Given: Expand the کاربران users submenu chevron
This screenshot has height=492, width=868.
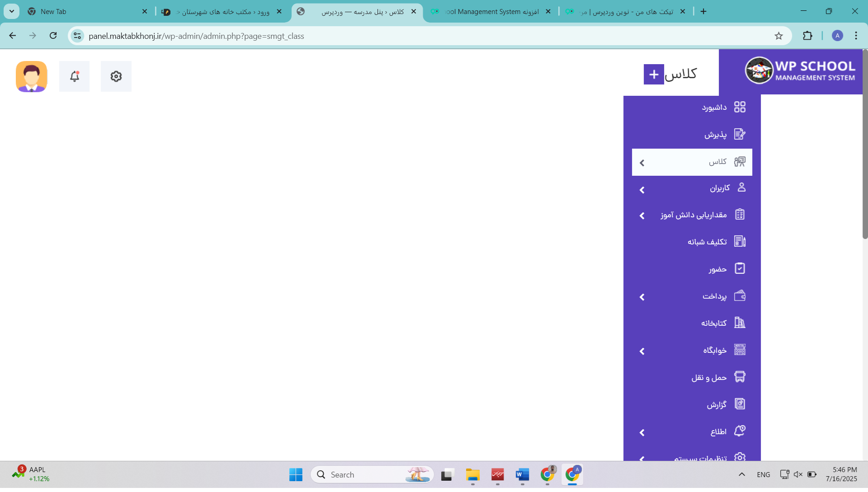Looking at the screenshot, I should point(642,190).
